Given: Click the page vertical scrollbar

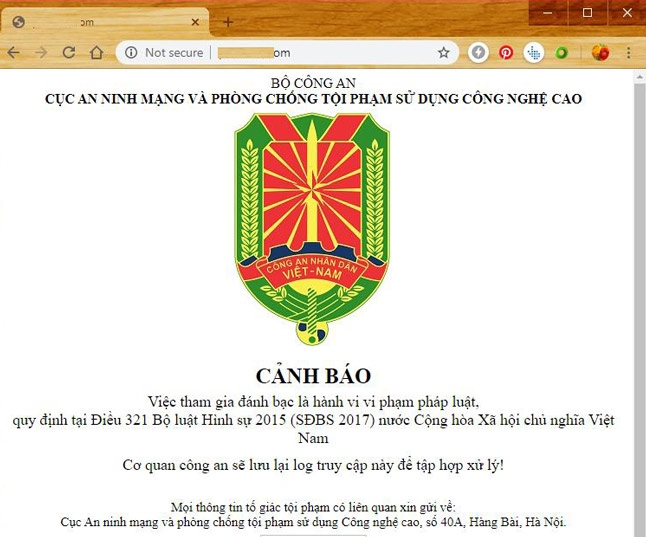Looking at the screenshot, I should (x=639, y=303).
